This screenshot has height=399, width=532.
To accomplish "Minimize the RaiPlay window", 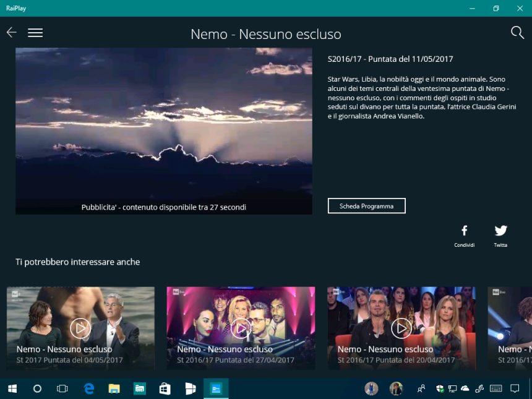I will pos(472,8).
